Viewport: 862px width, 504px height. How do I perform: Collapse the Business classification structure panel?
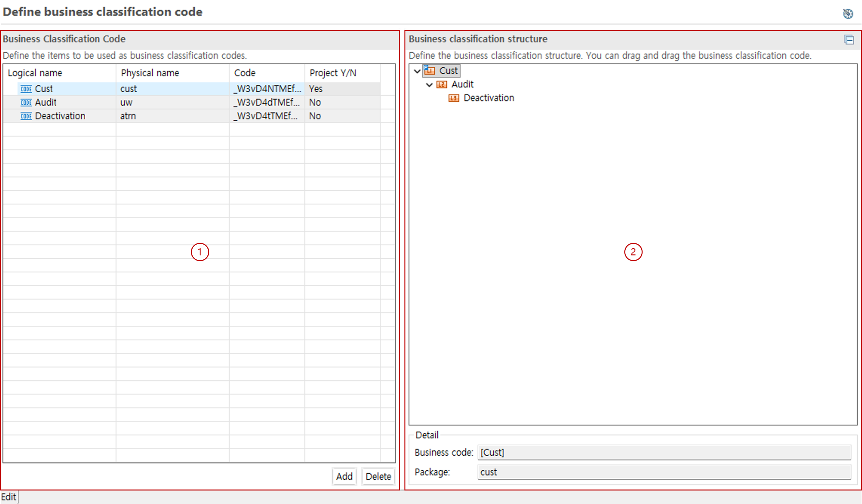point(849,40)
